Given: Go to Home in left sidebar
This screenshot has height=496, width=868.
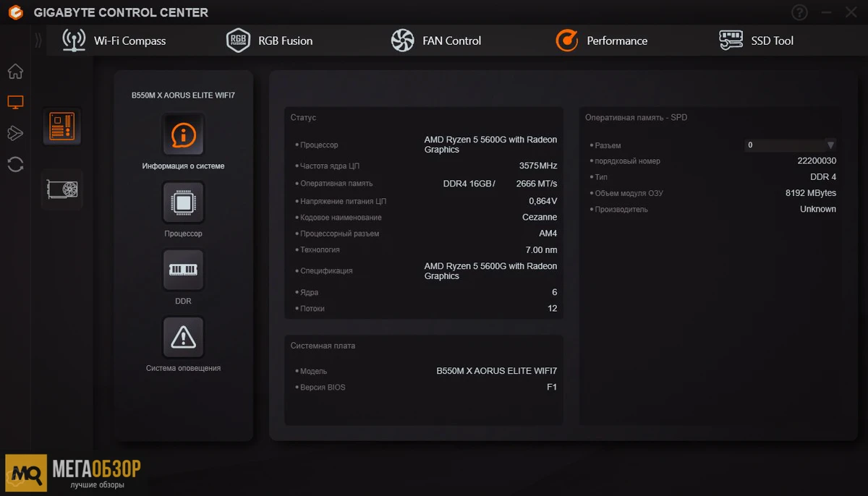Looking at the screenshot, I should 15,72.
